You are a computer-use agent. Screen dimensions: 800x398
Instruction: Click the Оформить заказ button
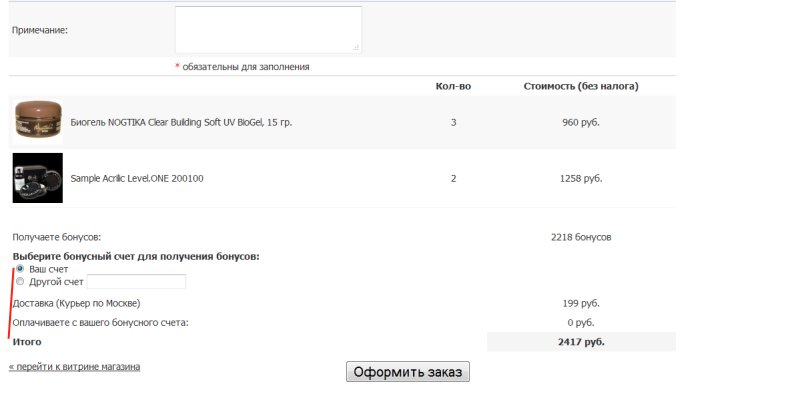coord(408,371)
